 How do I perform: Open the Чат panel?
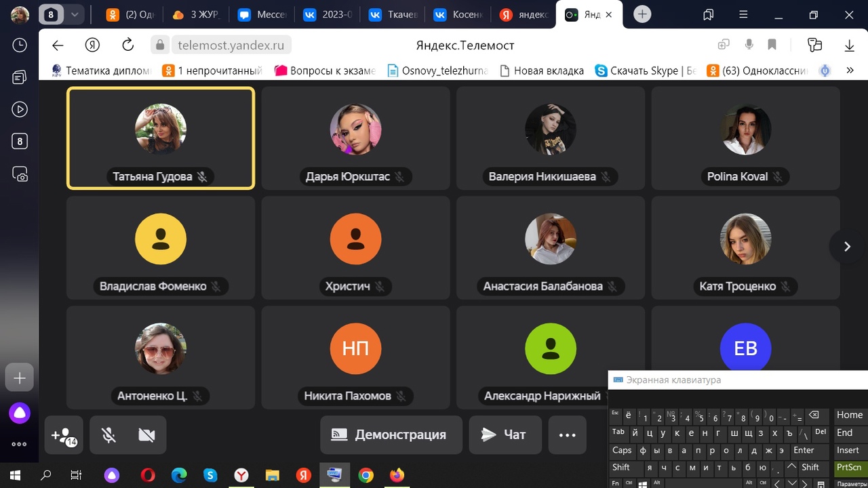(505, 435)
